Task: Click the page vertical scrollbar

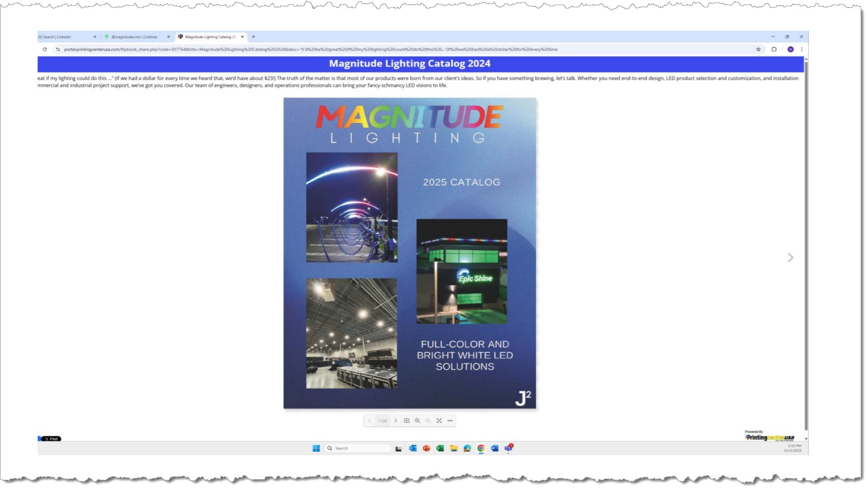Action: pyautogui.click(x=806, y=245)
